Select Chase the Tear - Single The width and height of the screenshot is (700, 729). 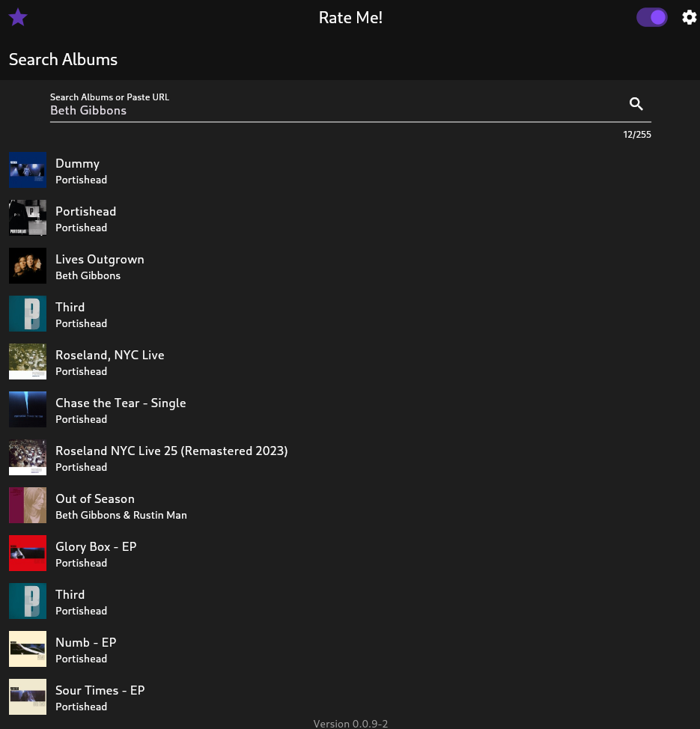point(121,403)
